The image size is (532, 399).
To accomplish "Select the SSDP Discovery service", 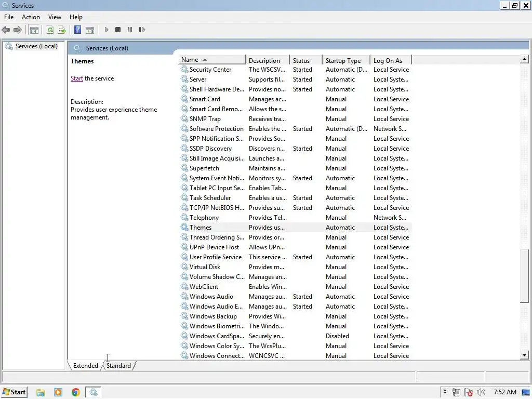I will pos(295,148).
